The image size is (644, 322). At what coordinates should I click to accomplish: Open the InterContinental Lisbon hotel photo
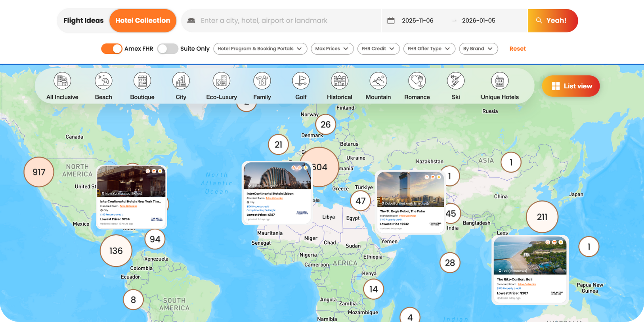tap(277, 176)
